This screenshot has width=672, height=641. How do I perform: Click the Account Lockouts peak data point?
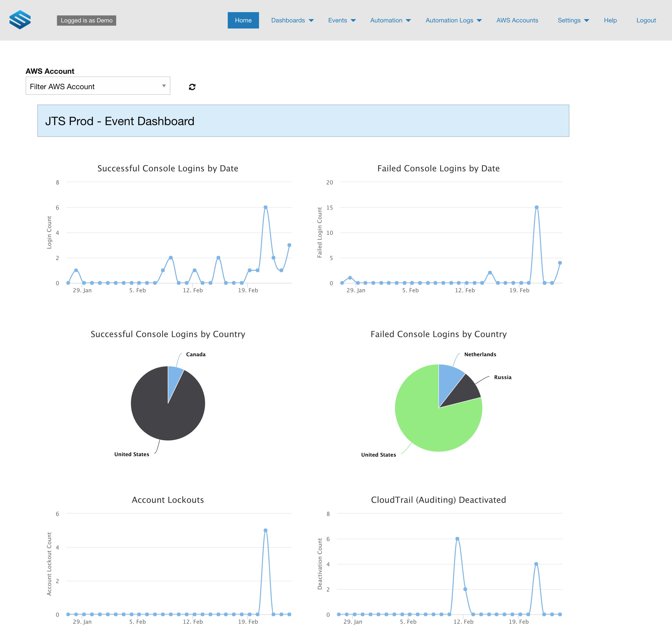265,530
